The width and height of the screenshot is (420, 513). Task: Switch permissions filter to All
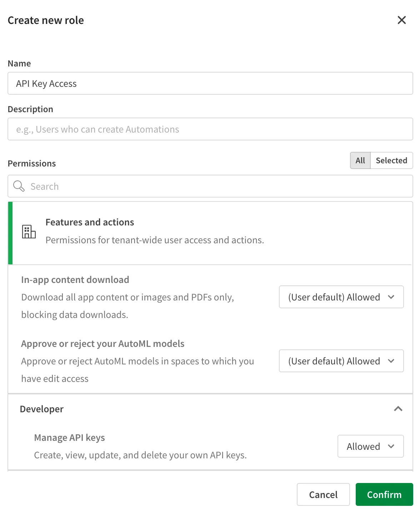pyautogui.click(x=360, y=160)
